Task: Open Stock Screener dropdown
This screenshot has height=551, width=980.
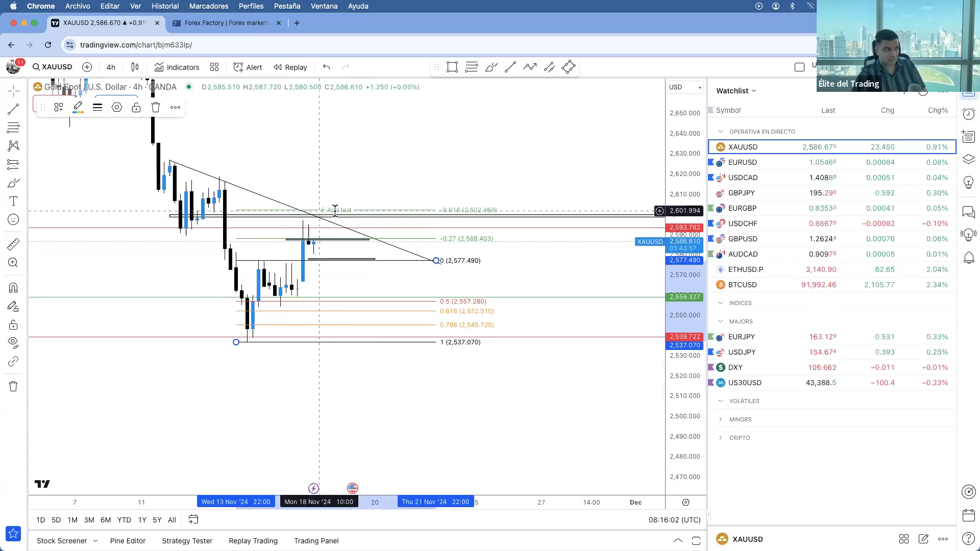Action: [x=67, y=541]
